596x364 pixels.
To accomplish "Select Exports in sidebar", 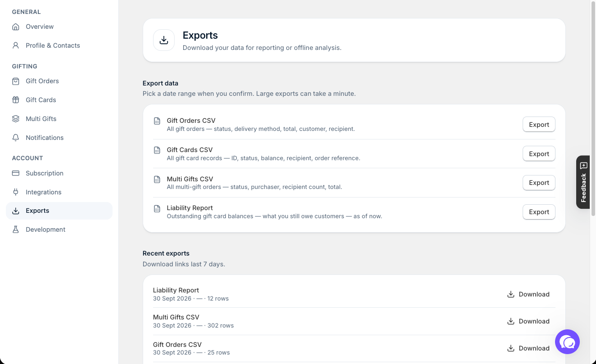I will pos(59,211).
